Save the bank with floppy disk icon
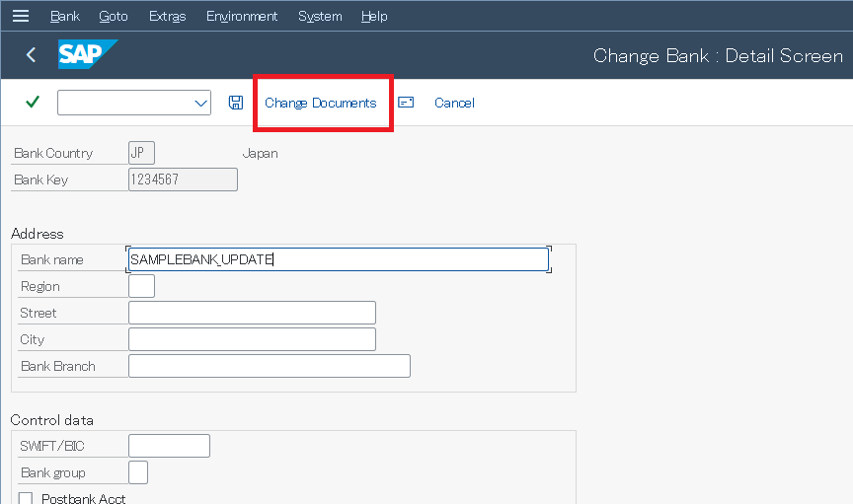 236,103
